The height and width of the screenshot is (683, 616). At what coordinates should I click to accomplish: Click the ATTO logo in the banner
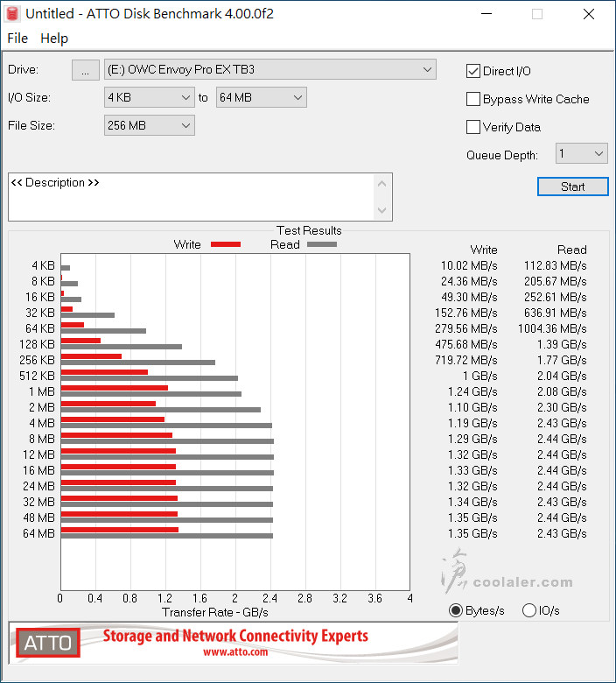48,643
